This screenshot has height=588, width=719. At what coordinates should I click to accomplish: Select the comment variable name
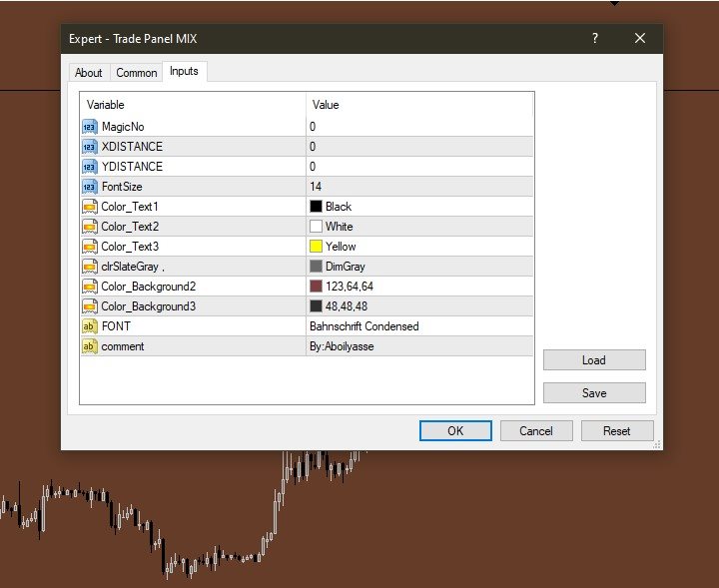(123, 346)
